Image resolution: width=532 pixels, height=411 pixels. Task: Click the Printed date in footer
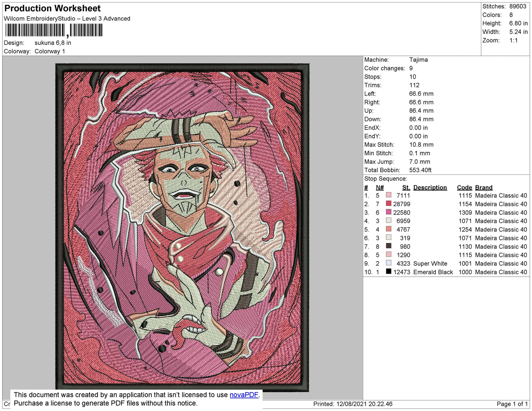(x=353, y=404)
